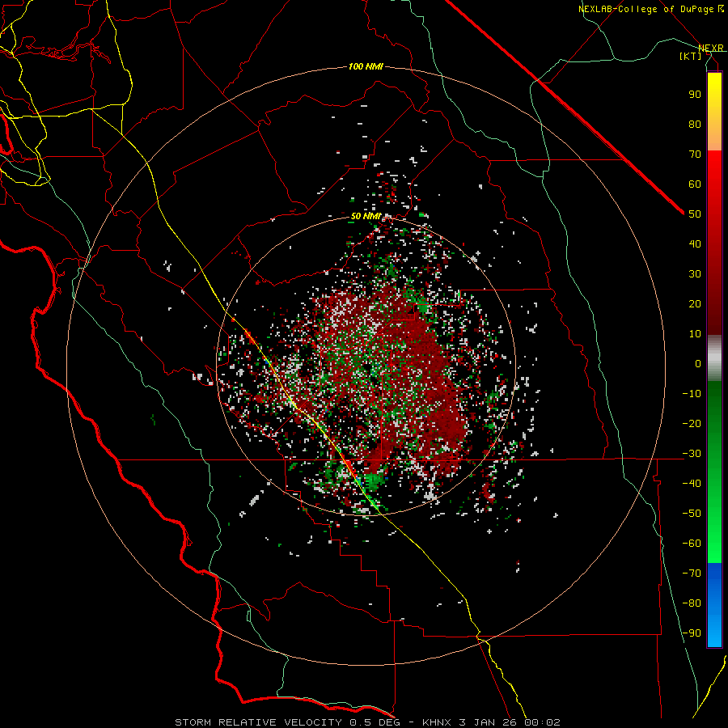
Task: Click the 3 JAN 26 date text
Action: (489, 722)
